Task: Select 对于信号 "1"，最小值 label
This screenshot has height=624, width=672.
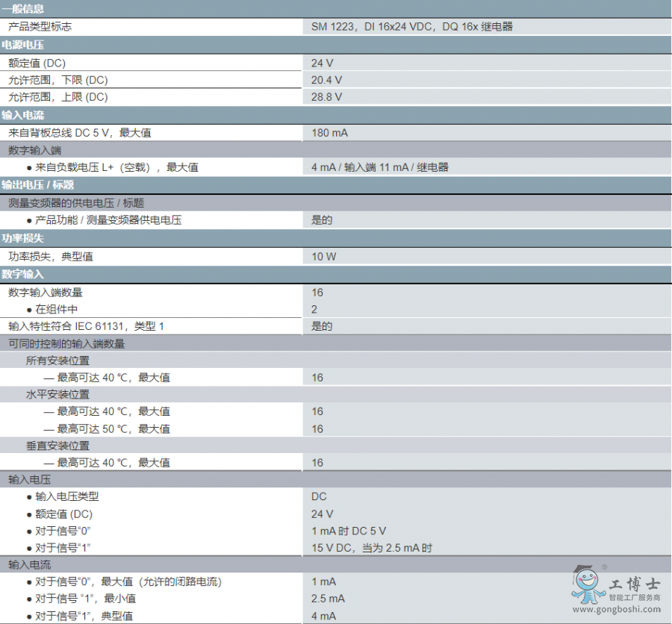Action: (85, 599)
